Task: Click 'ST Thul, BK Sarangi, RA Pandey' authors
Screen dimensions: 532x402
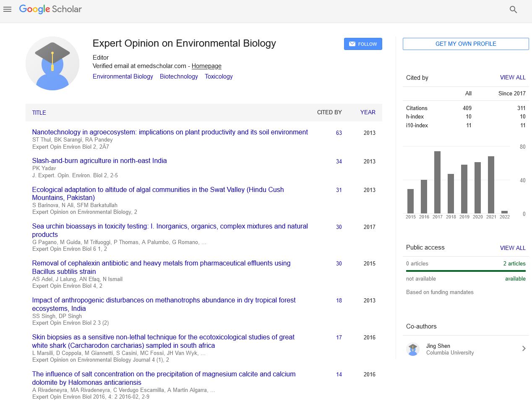Action: (x=73, y=139)
